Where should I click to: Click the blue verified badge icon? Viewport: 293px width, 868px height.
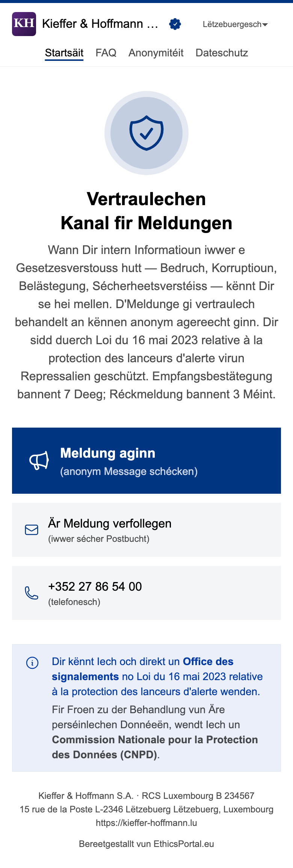coord(175,24)
